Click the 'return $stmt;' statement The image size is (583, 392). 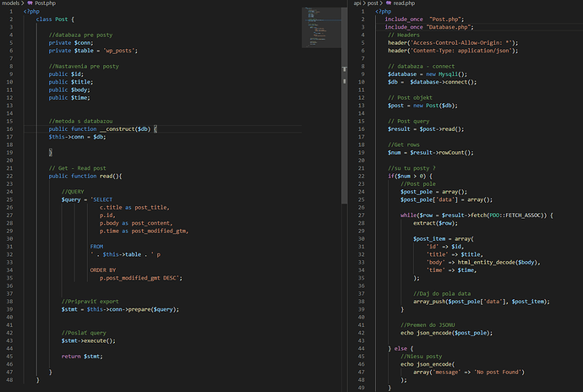tap(82, 357)
